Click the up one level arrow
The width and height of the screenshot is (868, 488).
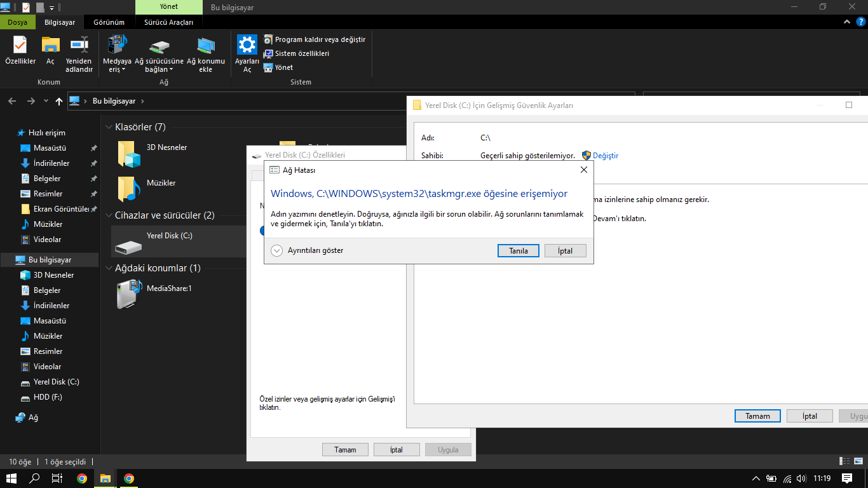coord(59,101)
